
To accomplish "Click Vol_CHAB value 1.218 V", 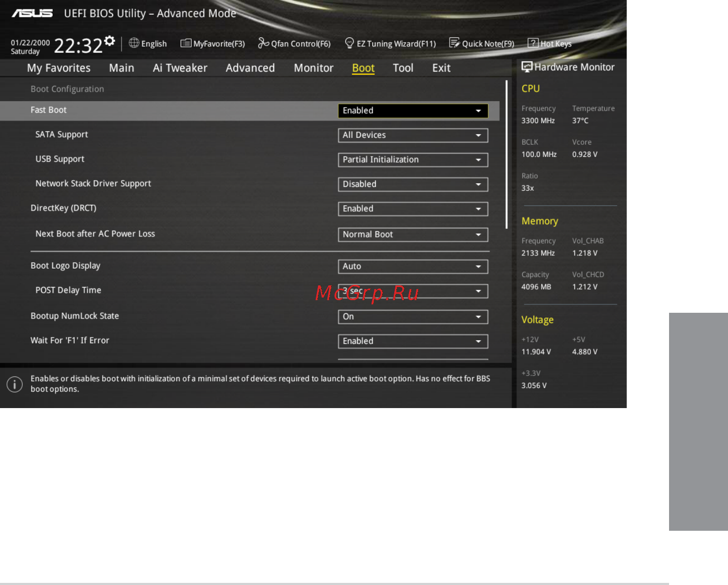I will [x=585, y=253].
